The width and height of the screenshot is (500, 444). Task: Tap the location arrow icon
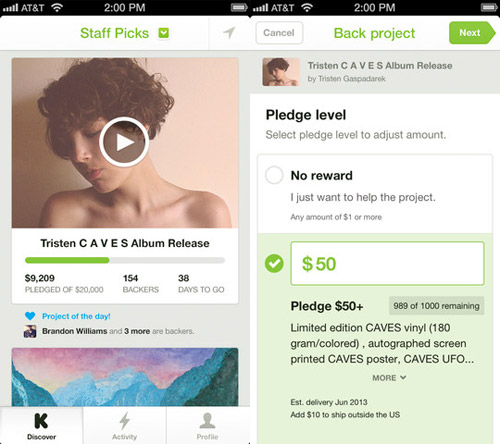229,33
